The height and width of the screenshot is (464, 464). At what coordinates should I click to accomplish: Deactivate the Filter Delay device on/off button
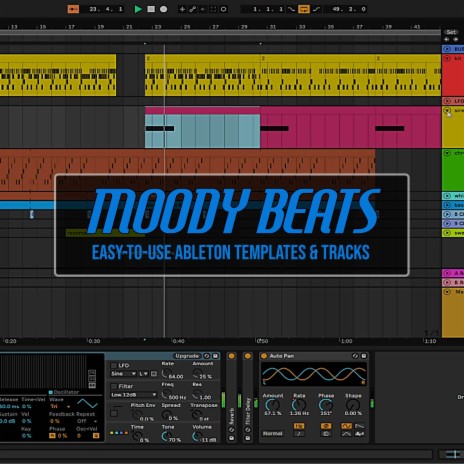[248, 356]
